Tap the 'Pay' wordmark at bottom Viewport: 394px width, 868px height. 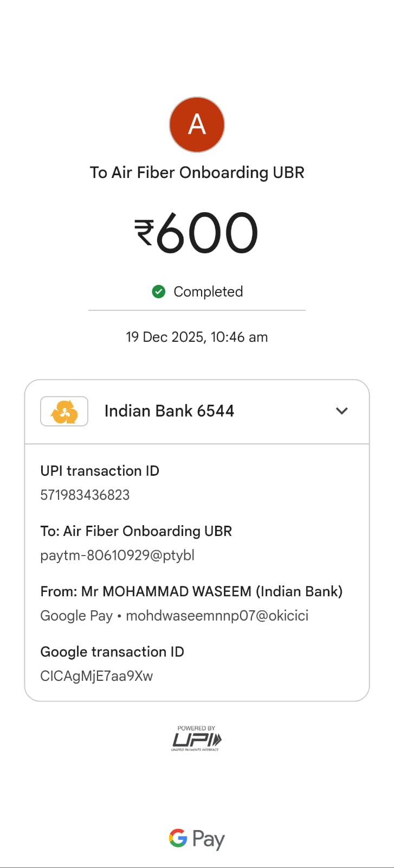[209, 839]
